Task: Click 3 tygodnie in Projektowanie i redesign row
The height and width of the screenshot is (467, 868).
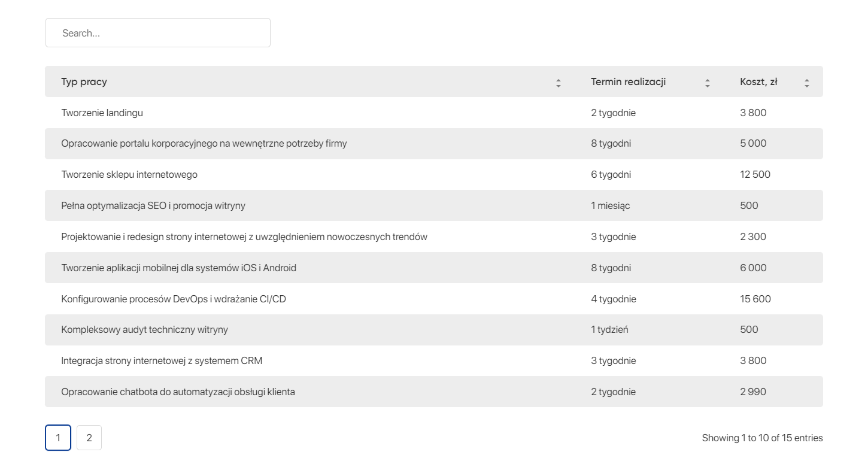Action: 614,237
